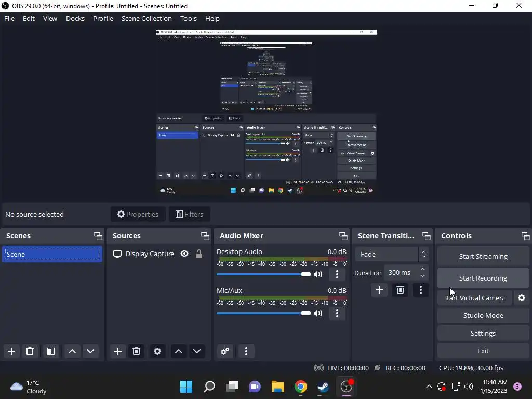Open the Profile menu

point(103,18)
